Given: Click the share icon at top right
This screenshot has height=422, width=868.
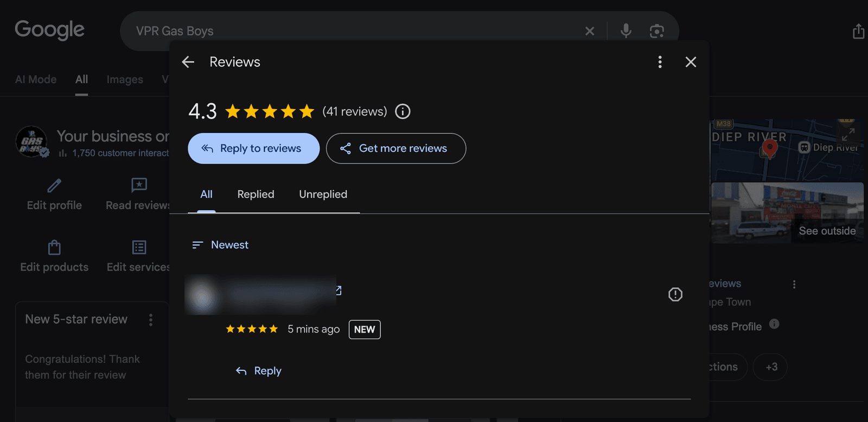Looking at the screenshot, I should (858, 31).
